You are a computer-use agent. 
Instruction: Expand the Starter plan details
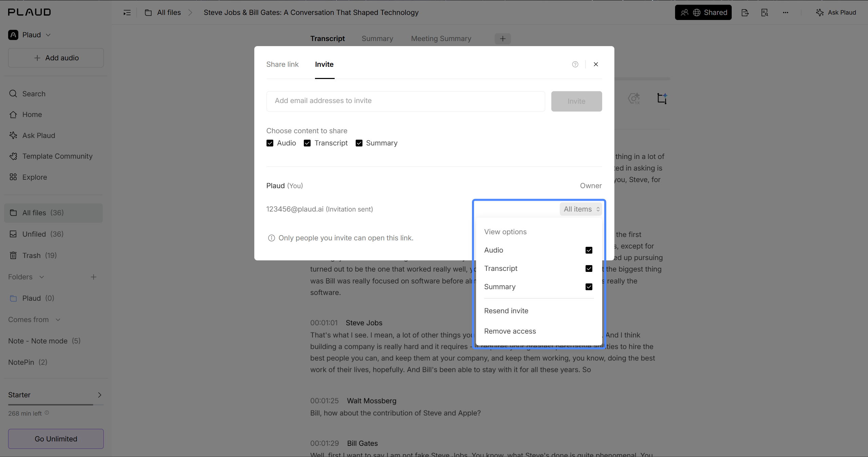pyautogui.click(x=100, y=395)
